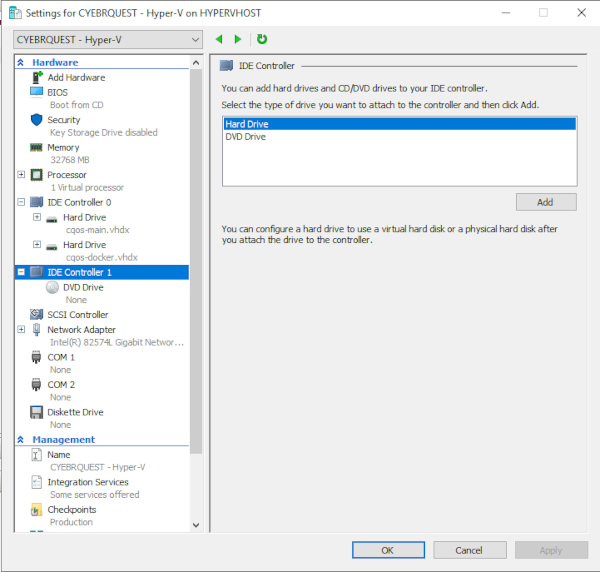Select Add Hardware in the tree
Viewport: 600px width, 572px height.
[x=76, y=77]
